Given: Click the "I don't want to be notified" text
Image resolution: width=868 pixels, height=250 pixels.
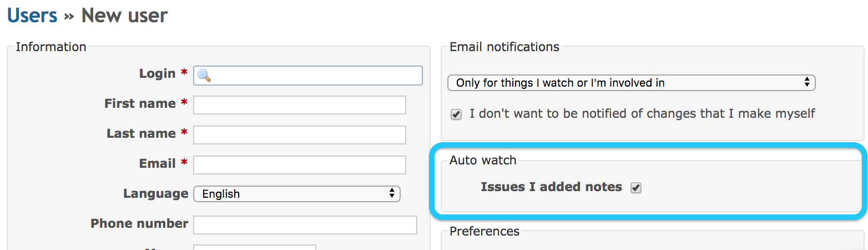Looking at the screenshot, I should click(642, 114).
